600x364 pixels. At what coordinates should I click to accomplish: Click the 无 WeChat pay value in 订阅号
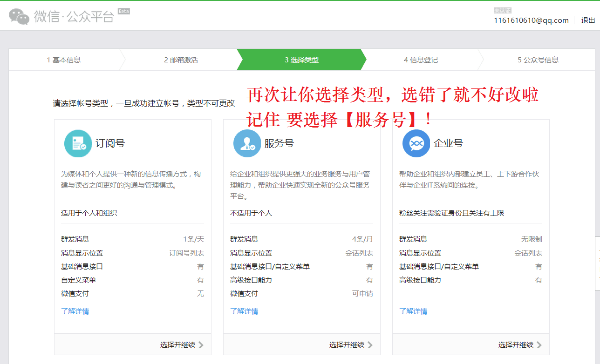tap(200, 294)
